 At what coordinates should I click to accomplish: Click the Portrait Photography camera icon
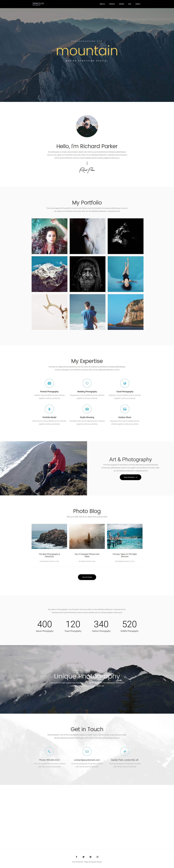point(49,383)
